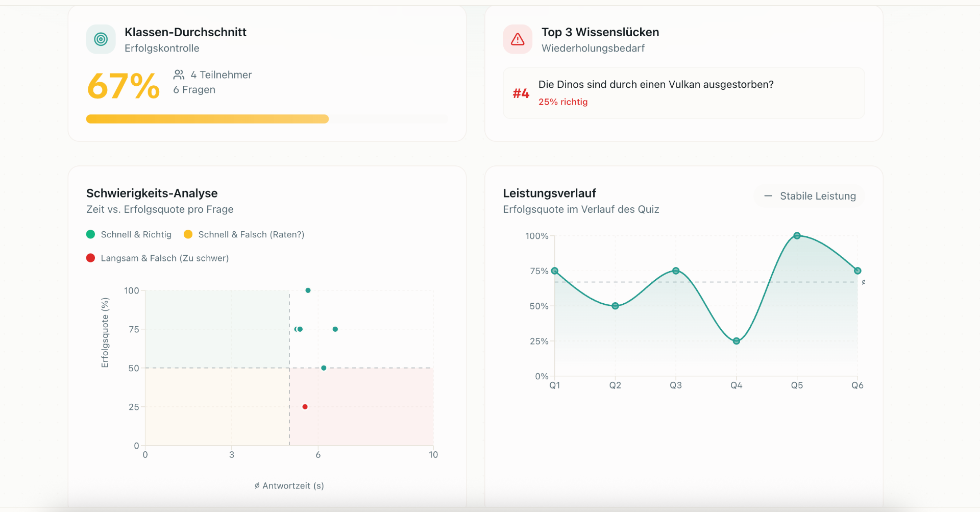The height and width of the screenshot is (512, 980).
Task: Click the Q1 data point on Leistungsverlauf chart
Action: (555, 271)
